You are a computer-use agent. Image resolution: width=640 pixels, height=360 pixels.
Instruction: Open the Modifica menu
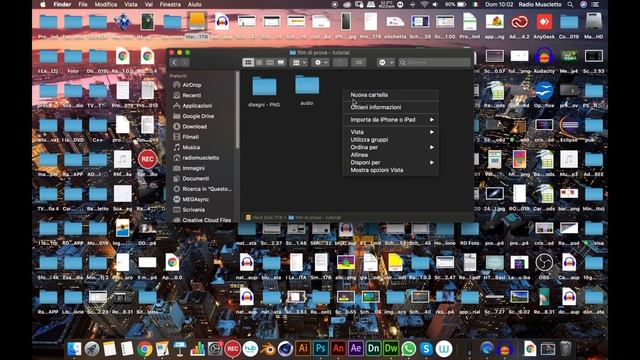coord(106,4)
